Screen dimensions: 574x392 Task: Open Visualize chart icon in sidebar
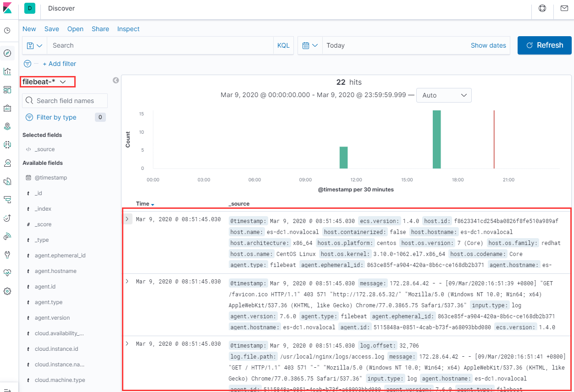point(7,71)
